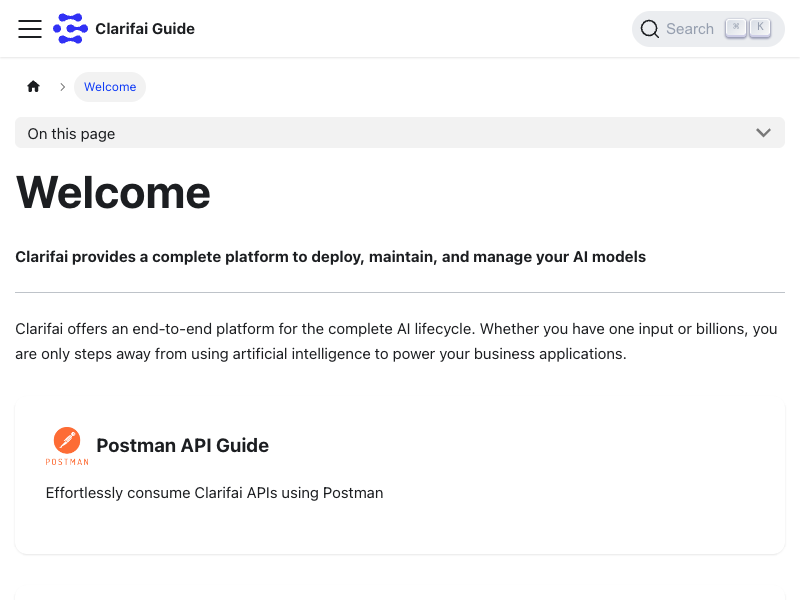This screenshot has height=600, width=800.
Task: Click the magnifying glass search icon
Action: (649, 29)
